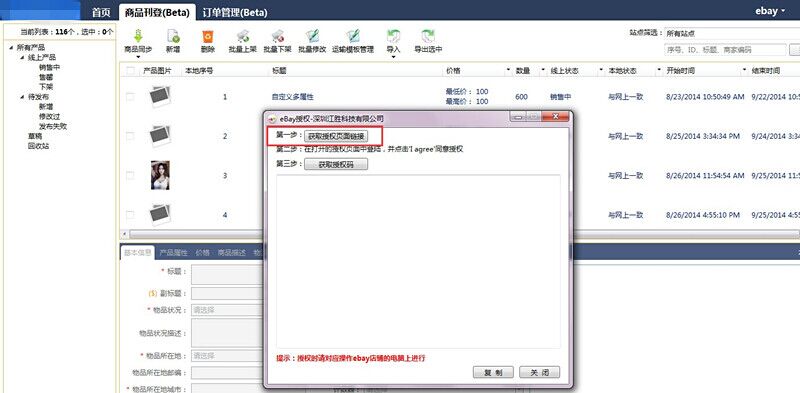800x393 pixels.
Task: Click the 导出选中 export selected icon
Action: tap(428, 37)
